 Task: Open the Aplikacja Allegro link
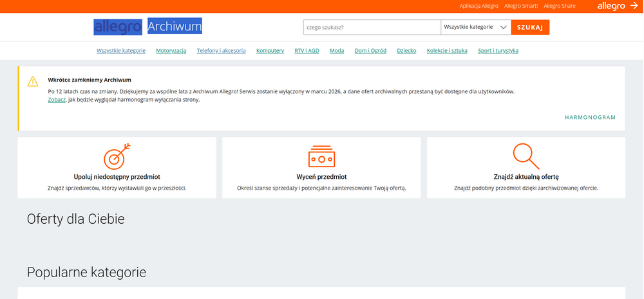click(x=478, y=6)
